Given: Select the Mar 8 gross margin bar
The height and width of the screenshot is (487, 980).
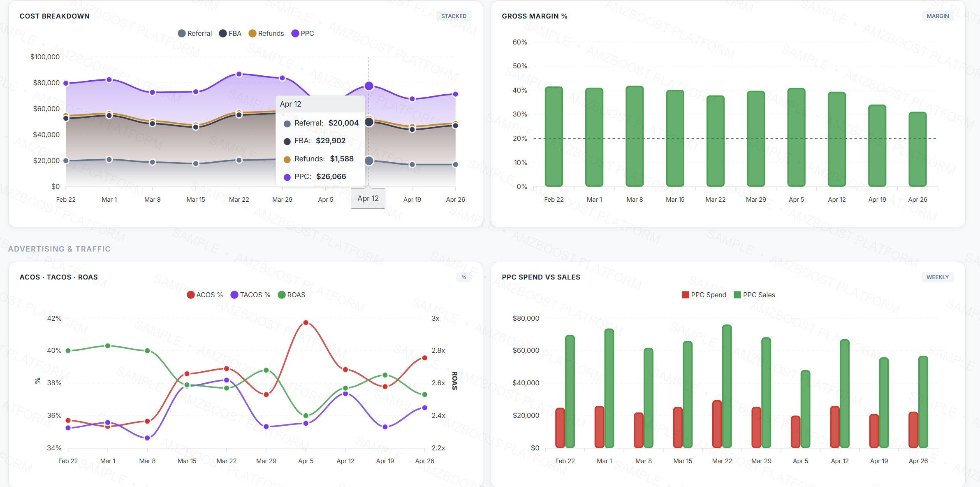Looking at the screenshot, I should coord(635,136).
